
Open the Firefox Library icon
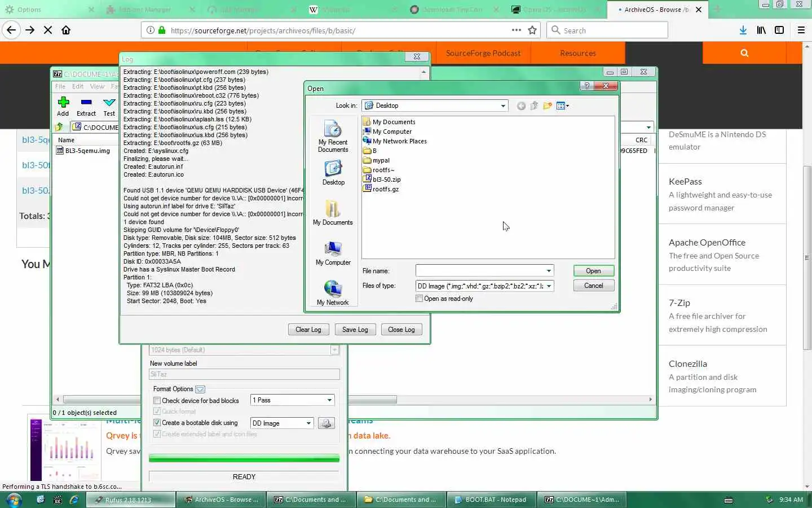[761, 30]
